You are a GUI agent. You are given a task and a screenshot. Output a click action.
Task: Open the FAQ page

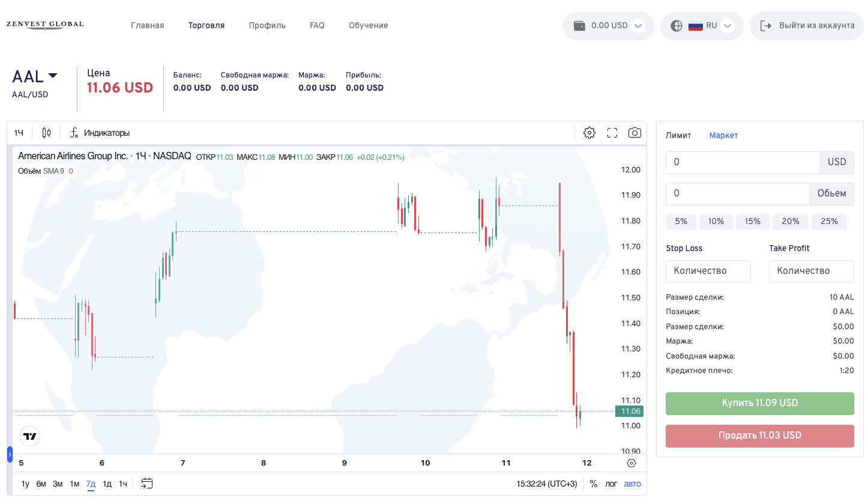pyautogui.click(x=317, y=26)
